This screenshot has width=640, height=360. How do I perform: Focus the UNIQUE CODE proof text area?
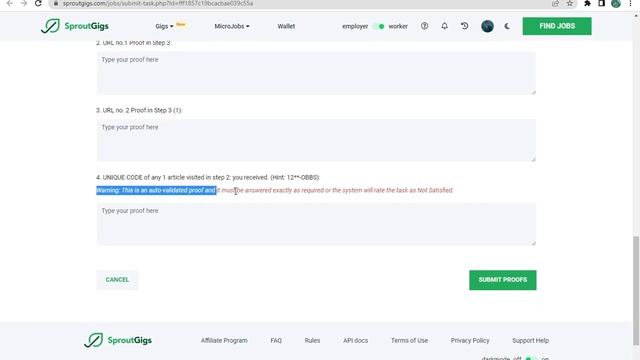[316, 224]
